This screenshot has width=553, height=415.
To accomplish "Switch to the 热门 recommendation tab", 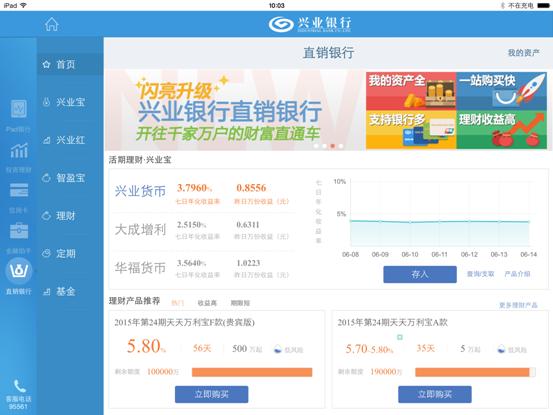I will click(x=178, y=303).
